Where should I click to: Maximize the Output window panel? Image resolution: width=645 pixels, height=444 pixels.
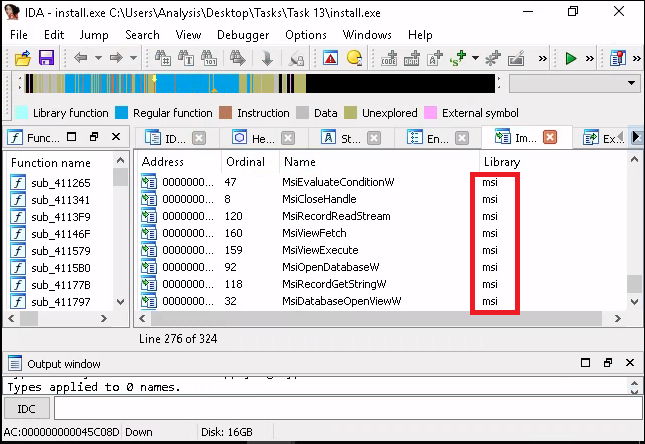tap(585, 363)
